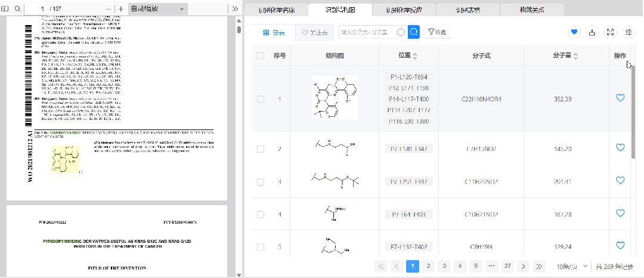Switch to the 识别化学名称 tab
The image size is (644, 278).
[x=276, y=11]
